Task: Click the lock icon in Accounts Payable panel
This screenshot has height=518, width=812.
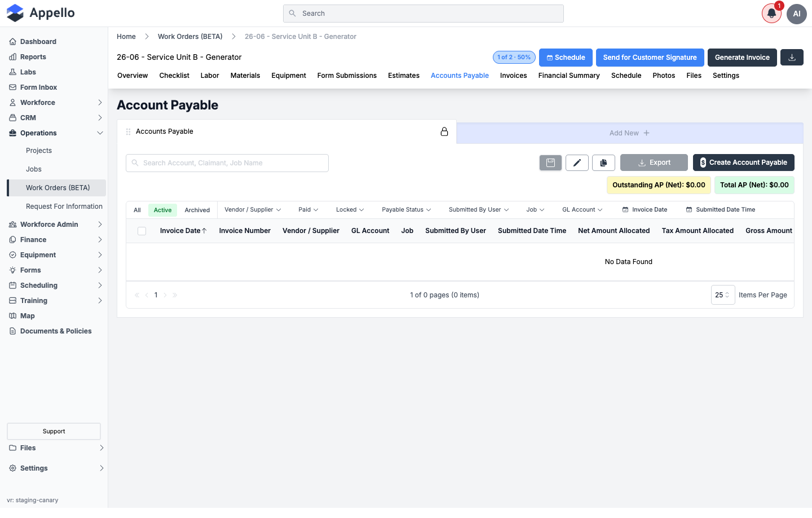Action: pyautogui.click(x=444, y=131)
